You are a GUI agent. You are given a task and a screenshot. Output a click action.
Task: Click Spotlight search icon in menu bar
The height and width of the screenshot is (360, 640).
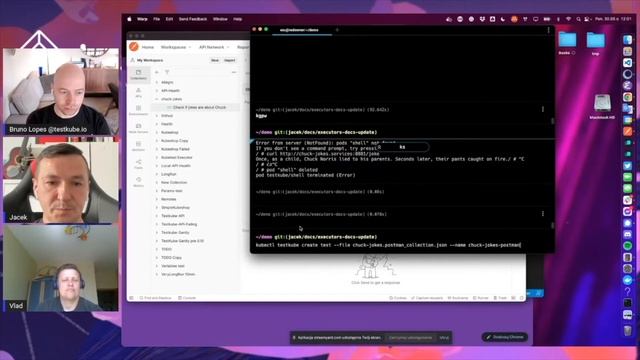click(x=578, y=19)
